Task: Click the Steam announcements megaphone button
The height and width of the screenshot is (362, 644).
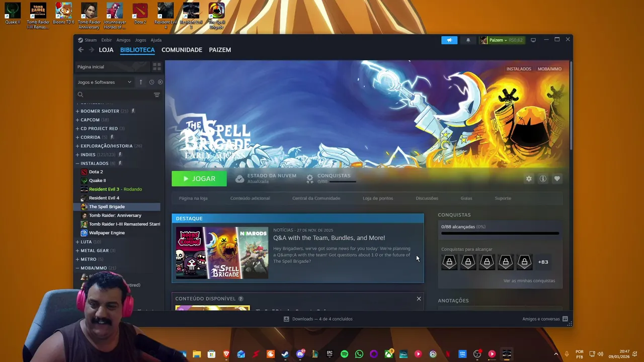Action: (x=449, y=40)
